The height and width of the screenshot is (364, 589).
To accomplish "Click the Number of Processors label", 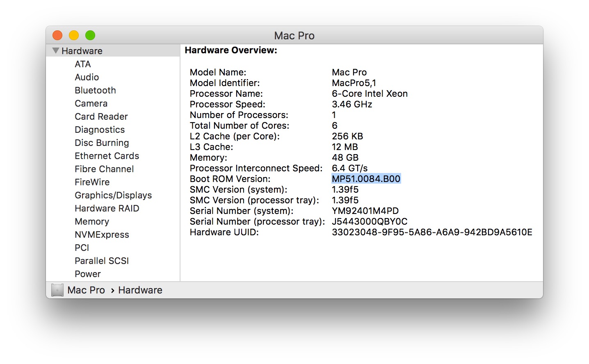I will click(239, 115).
